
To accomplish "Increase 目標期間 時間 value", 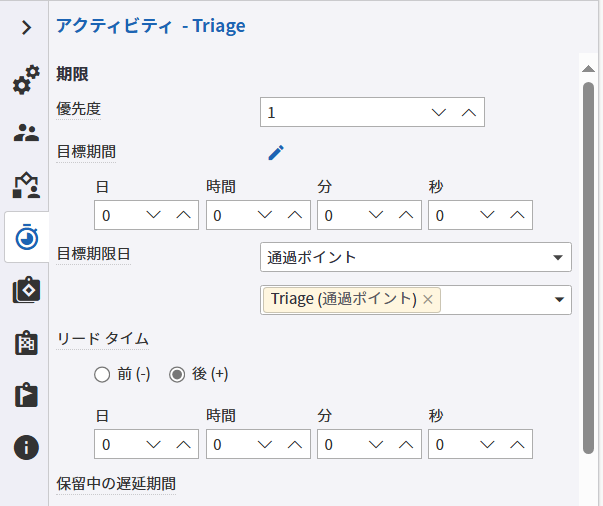I will pos(295,215).
